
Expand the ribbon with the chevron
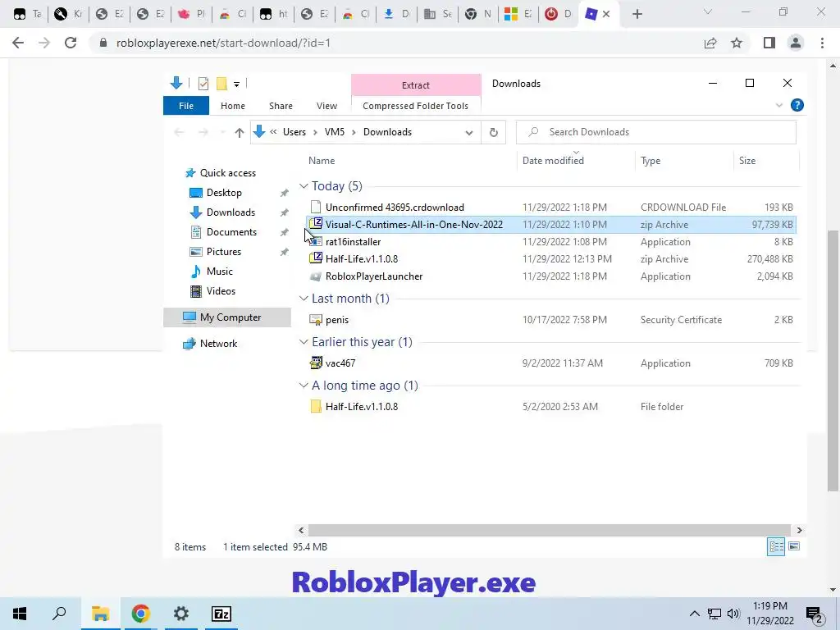tap(779, 106)
